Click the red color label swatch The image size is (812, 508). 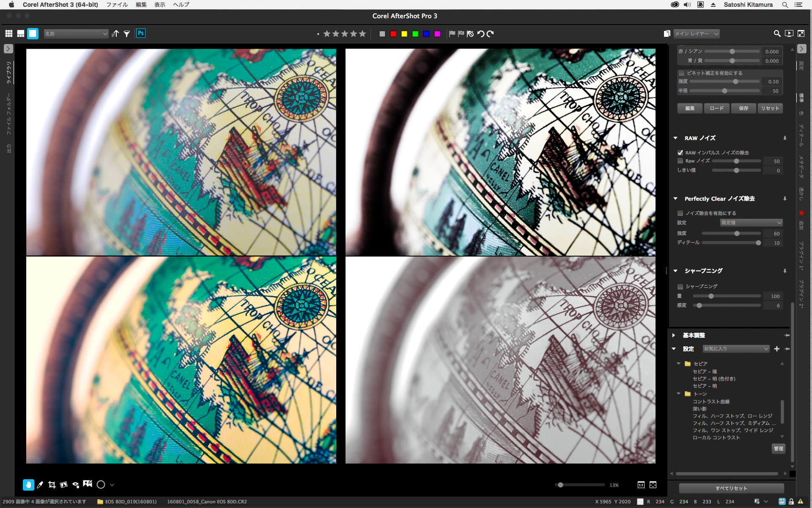pyautogui.click(x=393, y=34)
